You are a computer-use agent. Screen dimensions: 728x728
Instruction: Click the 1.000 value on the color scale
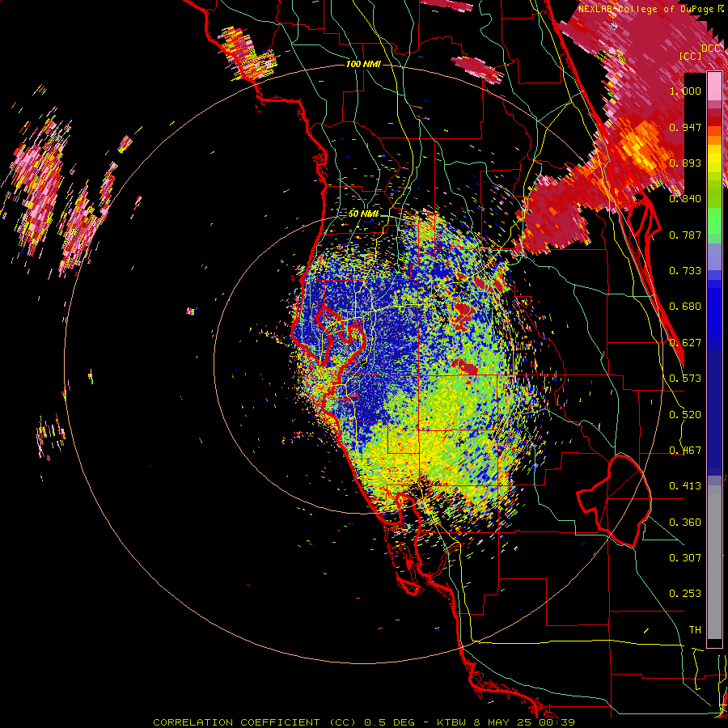[x=685, y=91]
